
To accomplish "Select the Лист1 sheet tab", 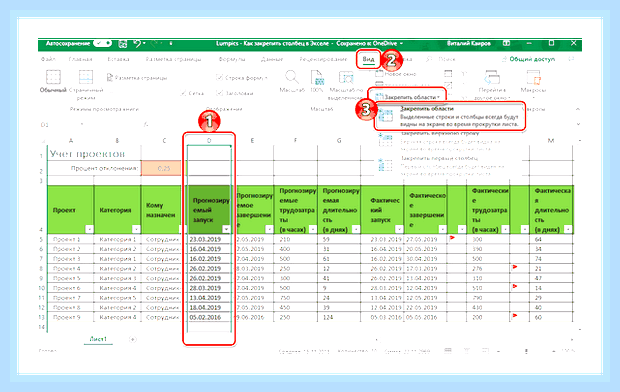I will [x=98, y=339].
